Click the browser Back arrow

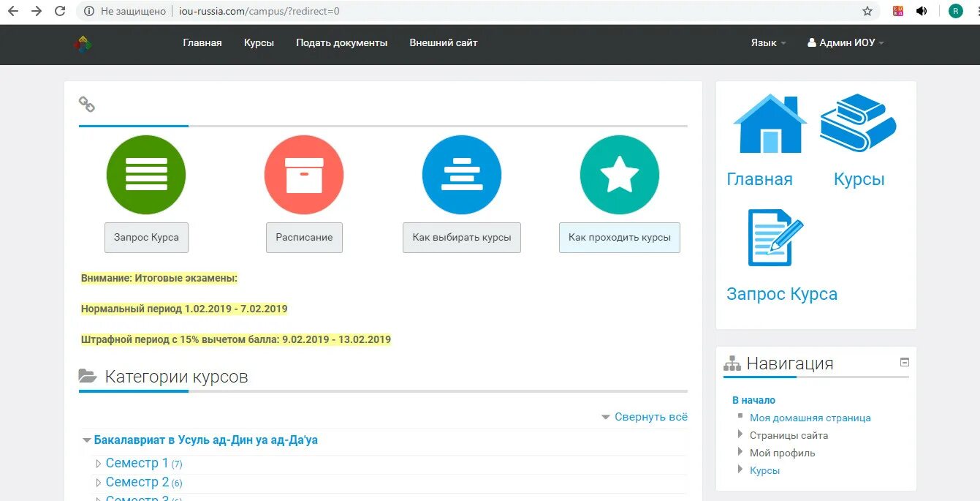click(13, 11)
